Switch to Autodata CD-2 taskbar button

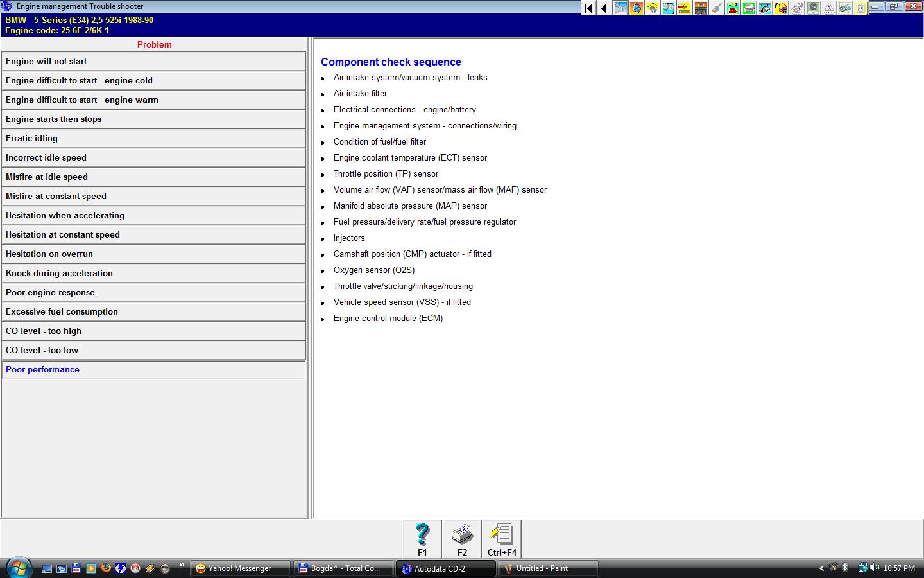[446, 568]
